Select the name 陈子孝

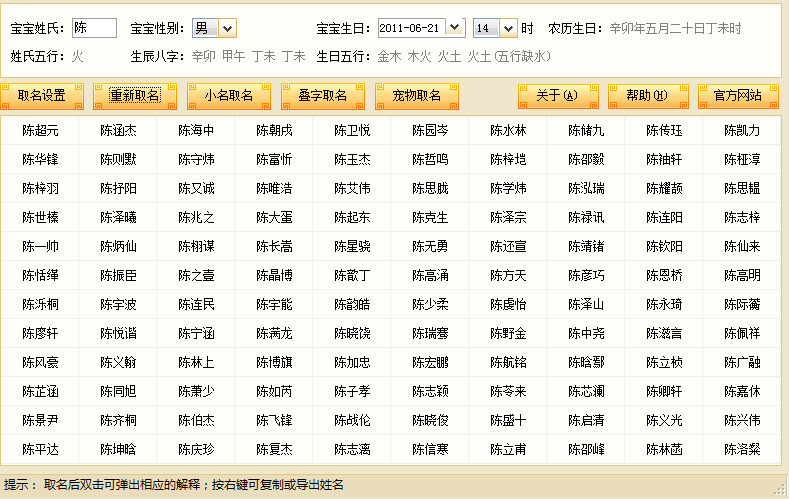(x=352, y=391)
